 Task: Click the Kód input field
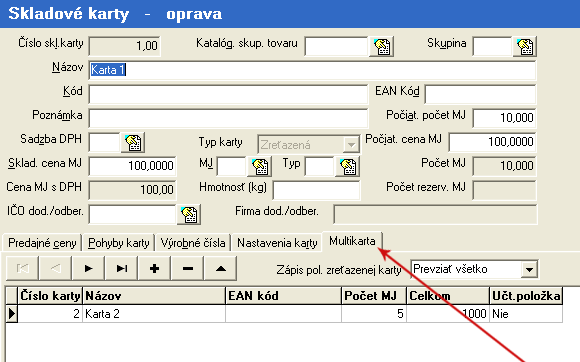coord(228,95)
